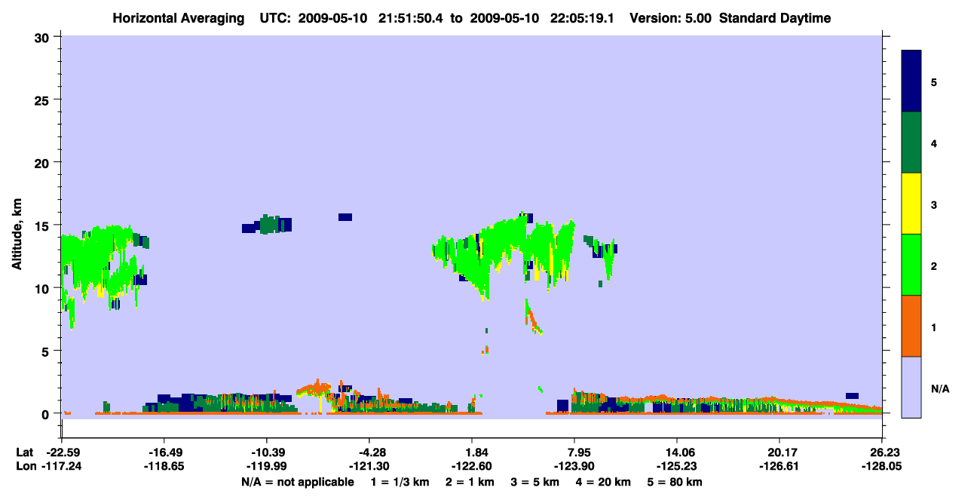Screen dimensions: 980x503
Task: Click the dark green colorbar segment labeled 4
Action: pos(911,143)
